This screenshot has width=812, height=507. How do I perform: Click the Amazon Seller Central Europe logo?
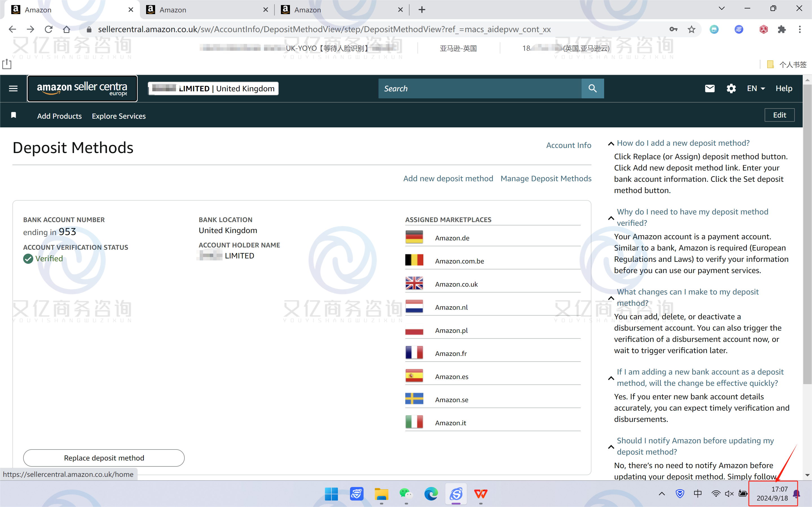[82, 88]
